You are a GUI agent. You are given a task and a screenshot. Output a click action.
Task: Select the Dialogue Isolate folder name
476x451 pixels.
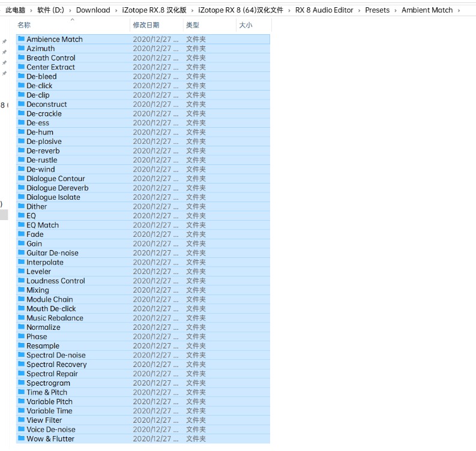point(53,197)
